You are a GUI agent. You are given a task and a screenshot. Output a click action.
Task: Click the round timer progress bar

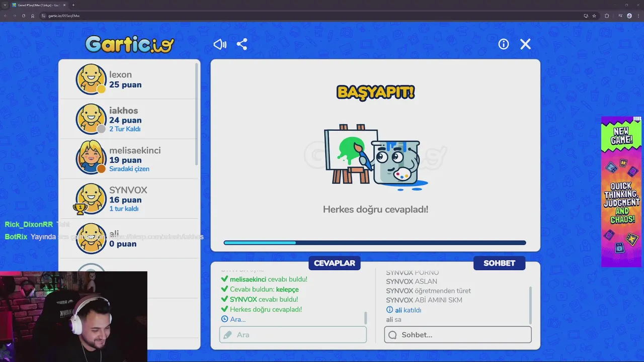[375, 243]
